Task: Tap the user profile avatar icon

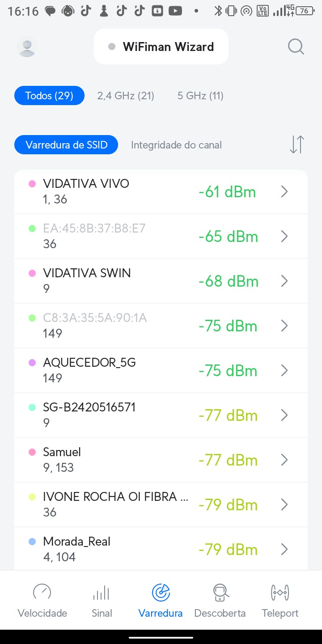Action: pos(27,47)
